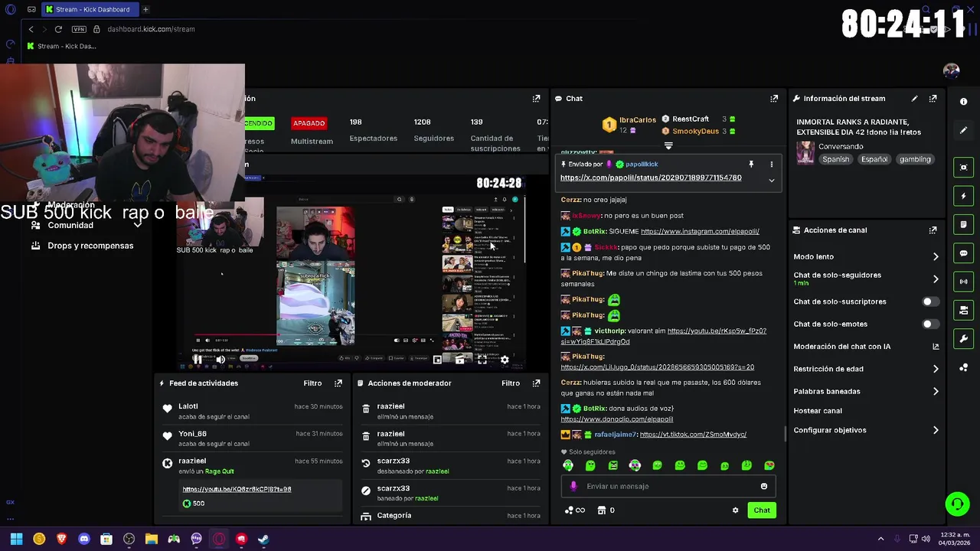Click the Enviar un mensaje field

pyautogui.click(x=669, y=487)
